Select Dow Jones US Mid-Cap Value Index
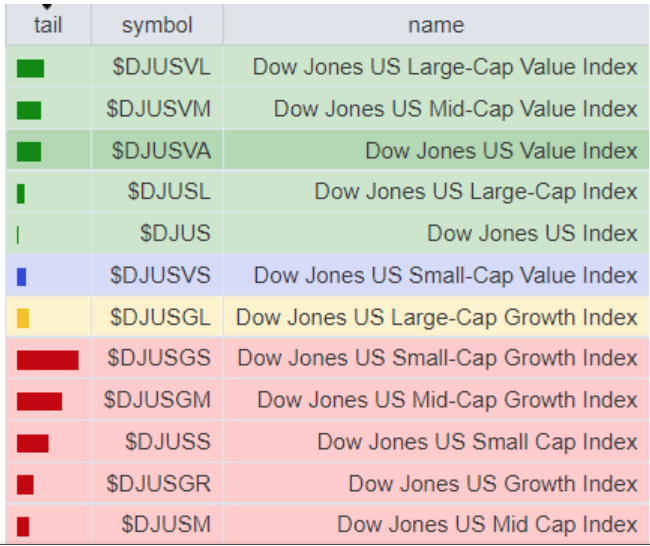The width and height of the screenshot is (650, 546). click(x=455, y=109)
